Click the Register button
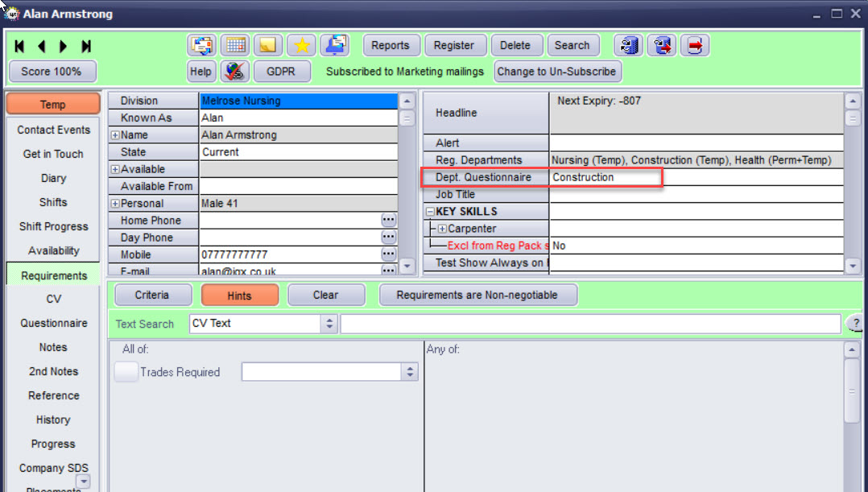The width and height of the screenshot is (868, 492). pyautogui.click(x=454, y=45)
